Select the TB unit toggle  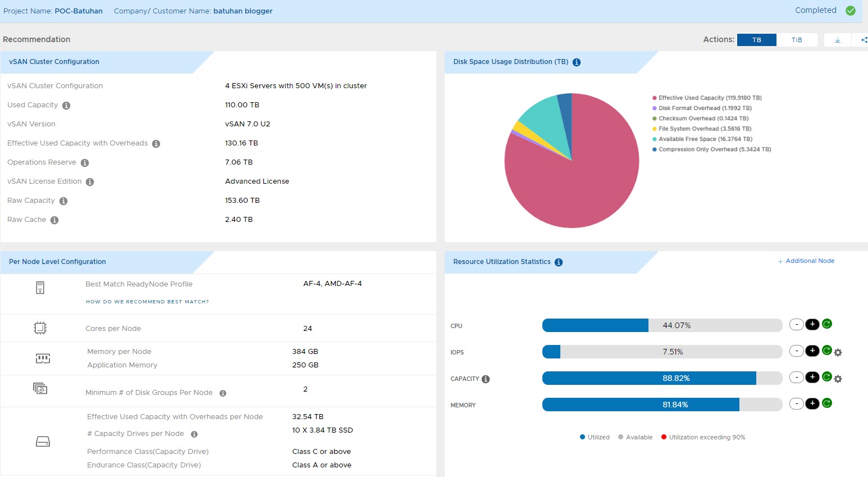click(756, 40)
